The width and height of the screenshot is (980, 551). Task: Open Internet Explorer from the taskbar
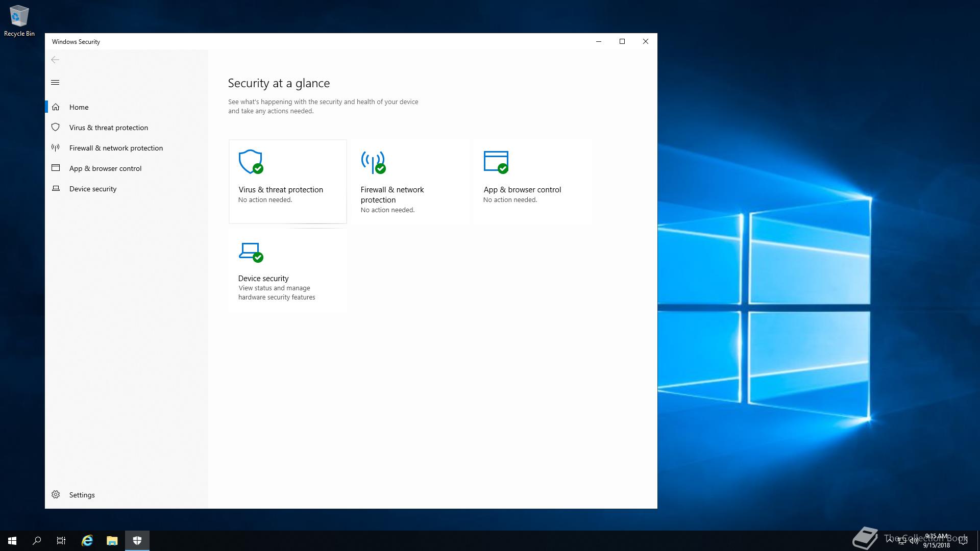[x=87, y=541]
